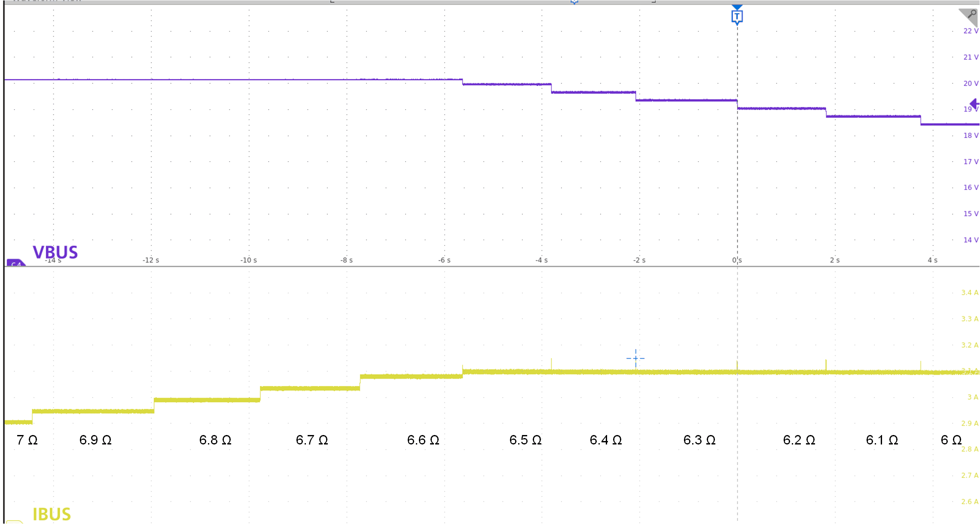Click the purple VBUS ground level arrow
This screenshot has height=524, width=980.
[x=975, y=104]
